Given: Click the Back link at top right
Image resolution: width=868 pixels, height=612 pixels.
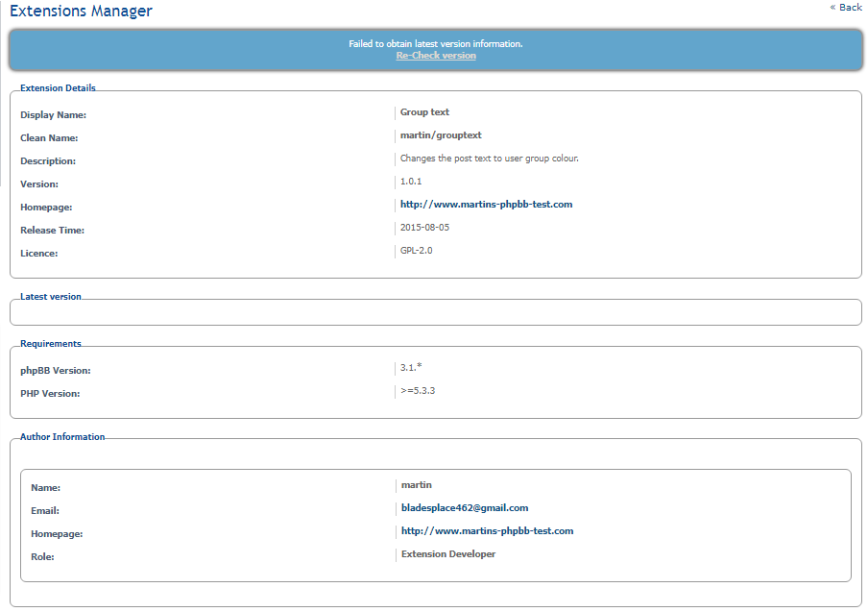Looking at the screenshot, I should tap(846, 8).
